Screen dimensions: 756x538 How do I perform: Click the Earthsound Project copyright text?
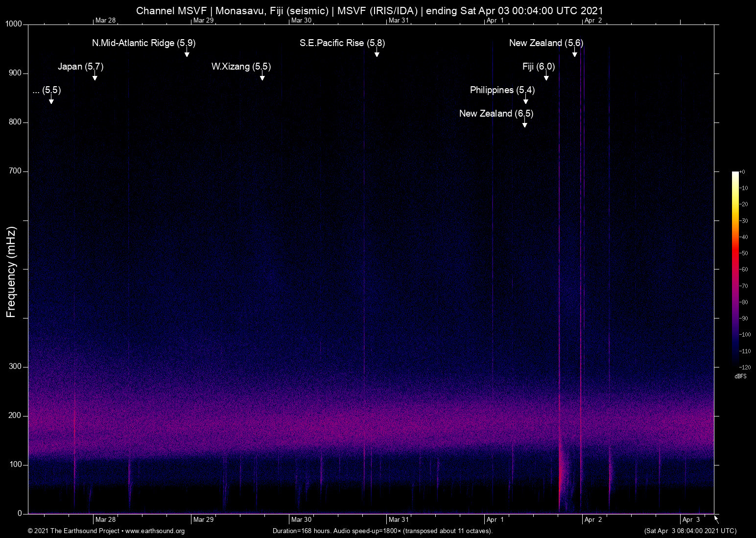tap(73, 531)
